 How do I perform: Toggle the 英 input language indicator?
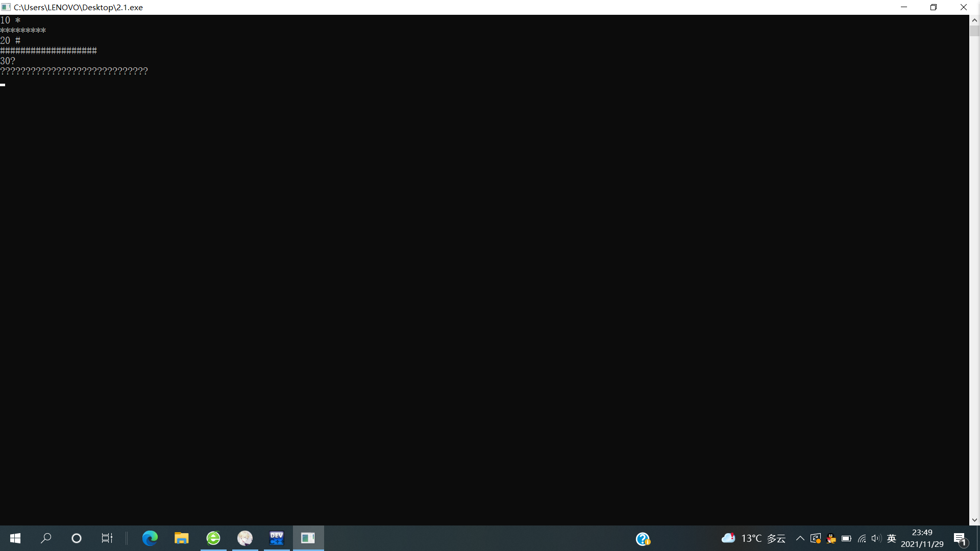click(x=892, y=538)
